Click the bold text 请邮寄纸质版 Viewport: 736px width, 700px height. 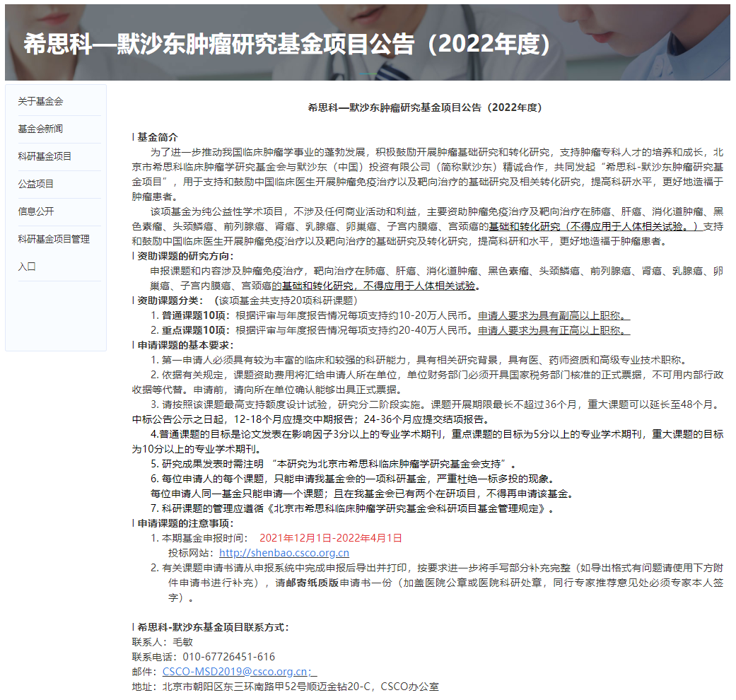click(307, 583)
